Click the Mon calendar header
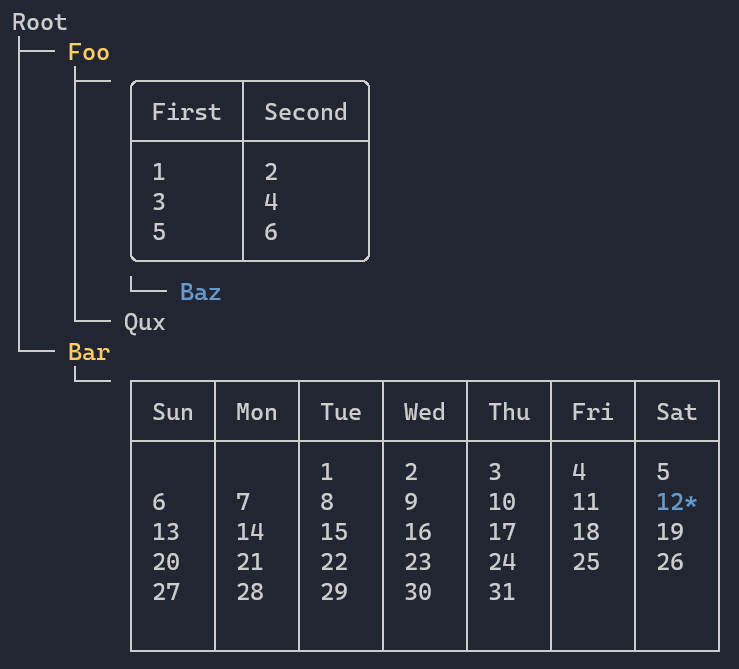Screen dimensions: 739x669 point(257,412)
